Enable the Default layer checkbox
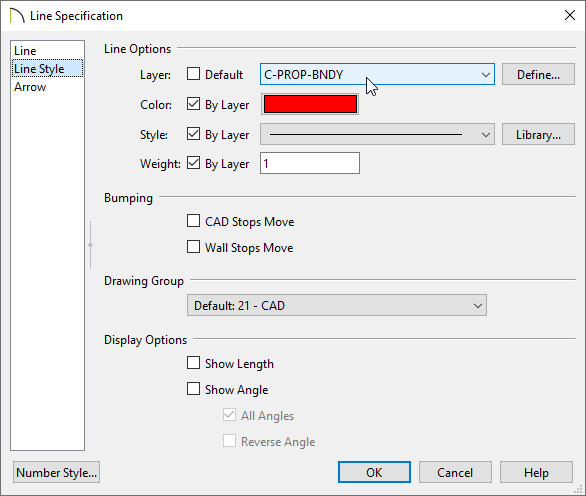586x496 pixels. 193,74
